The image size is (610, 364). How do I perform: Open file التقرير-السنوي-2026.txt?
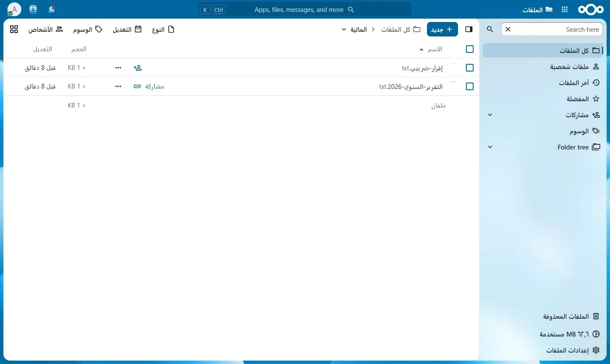411,86
